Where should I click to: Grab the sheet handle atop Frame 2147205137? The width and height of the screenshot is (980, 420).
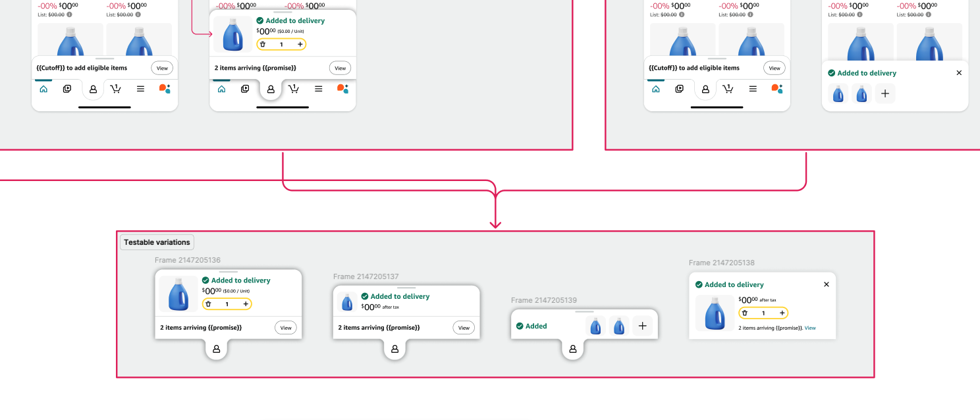(406, 288)
